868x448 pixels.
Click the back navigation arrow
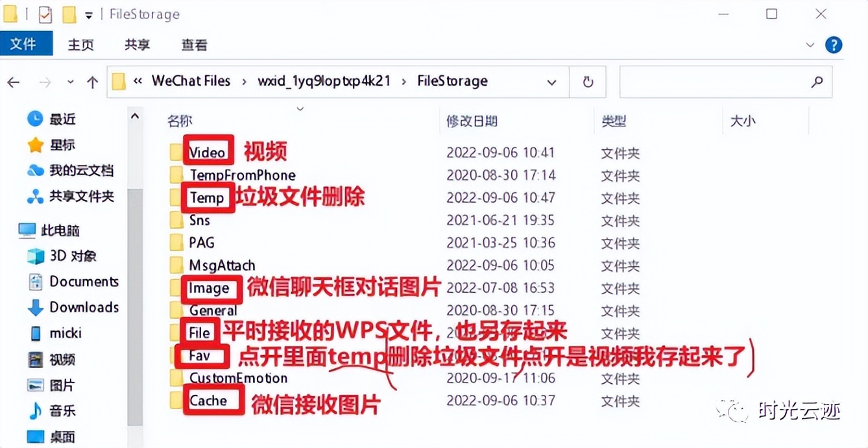[x=14, y=82]
